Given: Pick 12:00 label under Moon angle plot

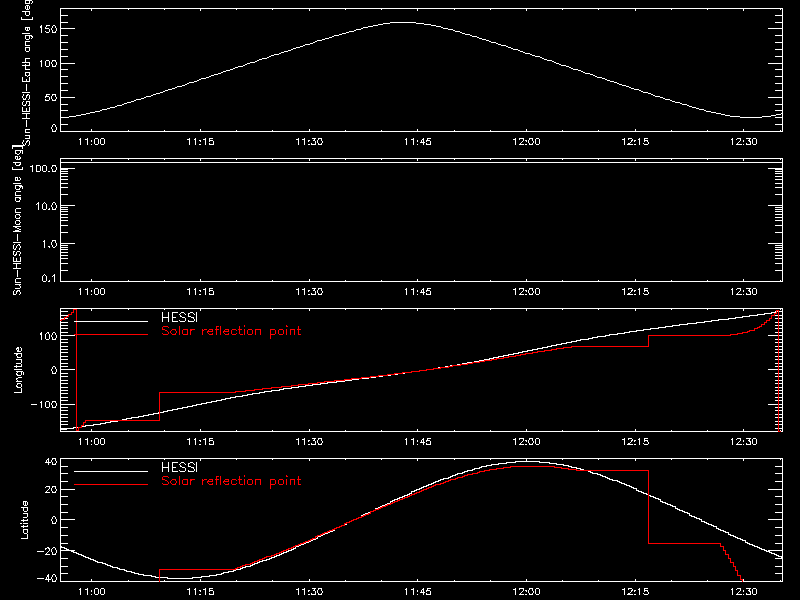Looking at the screenshot, I should point(527,292).
